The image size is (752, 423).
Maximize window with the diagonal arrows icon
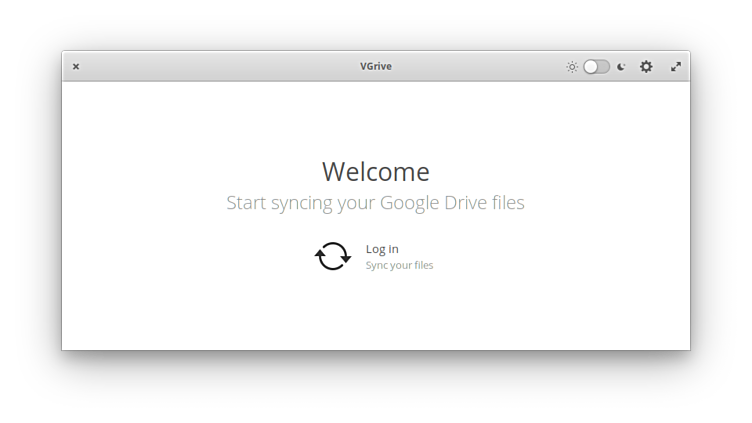click(676, 67)
